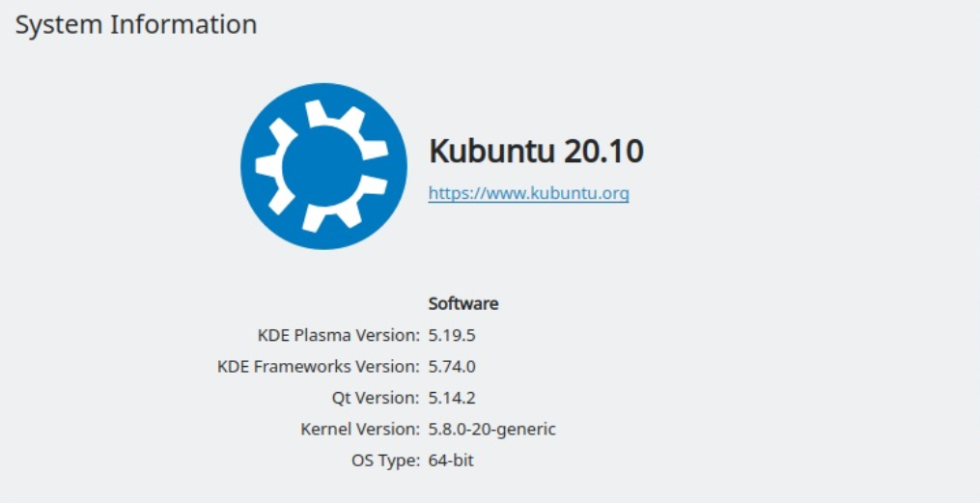
Task: Click the blue circle edge of the Kubuntu logo
Action: pos(248,166)
